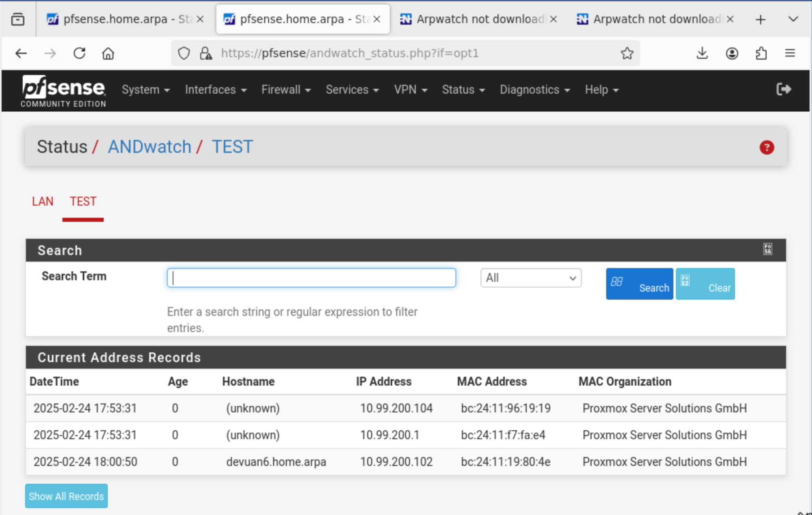Screen dimensions: 812x515
Task: Close the last Arpwatch not downloading tab
Action: click(730, 19)
